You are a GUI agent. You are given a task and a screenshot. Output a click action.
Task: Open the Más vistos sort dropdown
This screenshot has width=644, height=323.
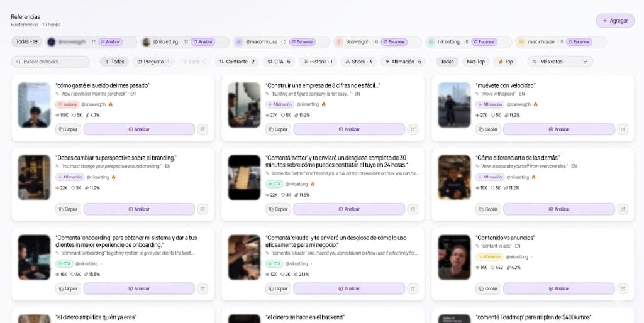(x=560, y=62)
